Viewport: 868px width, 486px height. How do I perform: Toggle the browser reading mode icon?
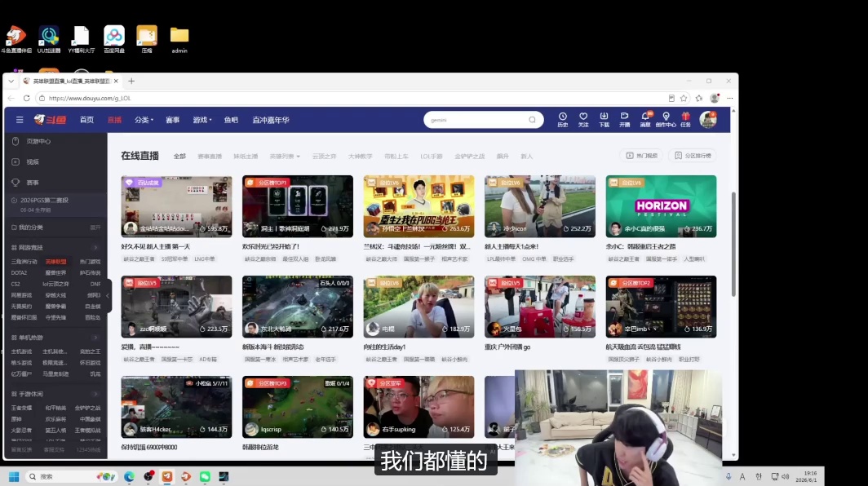click(x=671, y=98)
